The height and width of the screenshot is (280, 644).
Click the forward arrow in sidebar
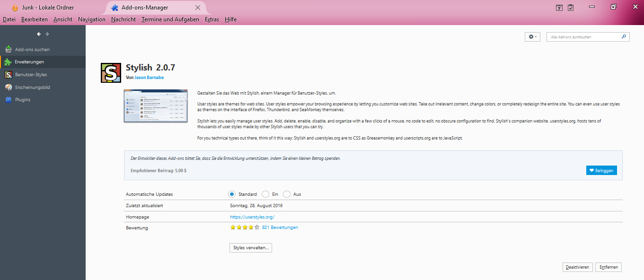[47, 34]
